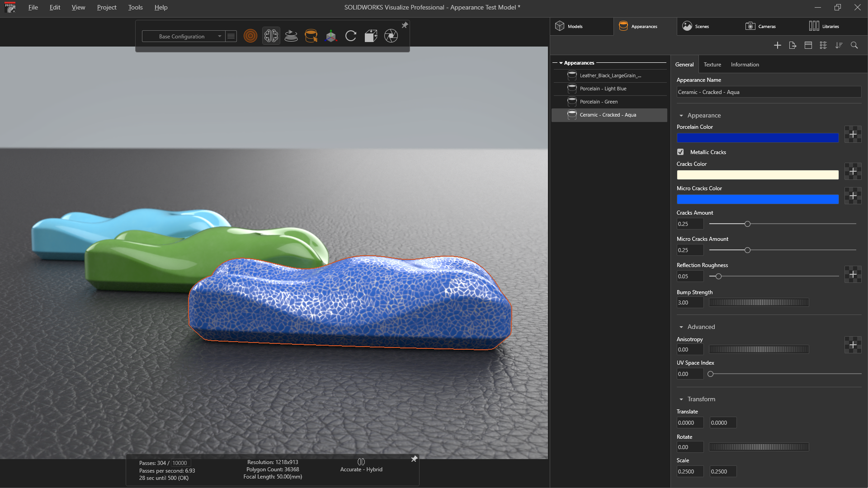Open the render output aperture icon
The height and width of the screenshot is (488, 868).
391,36
